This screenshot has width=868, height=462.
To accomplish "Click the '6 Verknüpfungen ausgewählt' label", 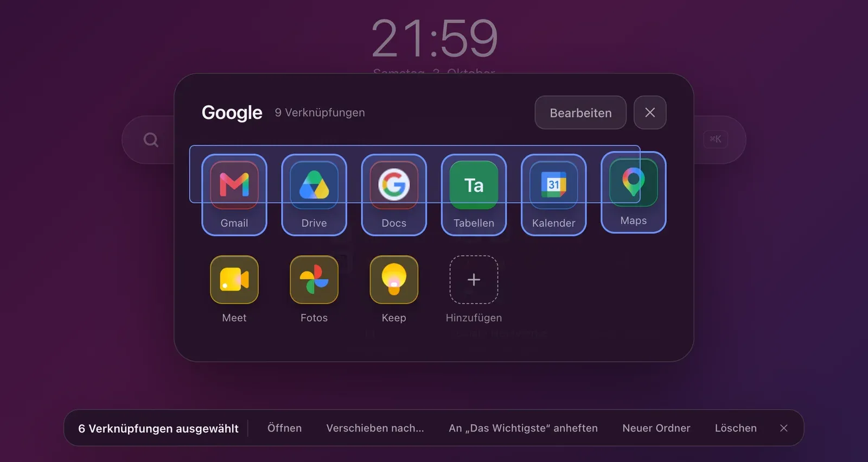I will point(158,428).
